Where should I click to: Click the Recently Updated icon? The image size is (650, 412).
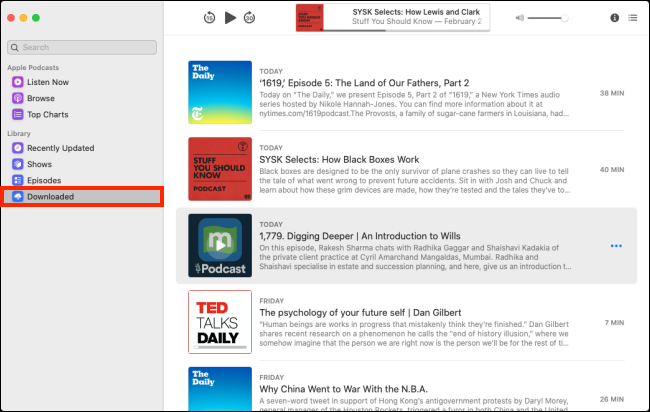(x=17, y=148)
